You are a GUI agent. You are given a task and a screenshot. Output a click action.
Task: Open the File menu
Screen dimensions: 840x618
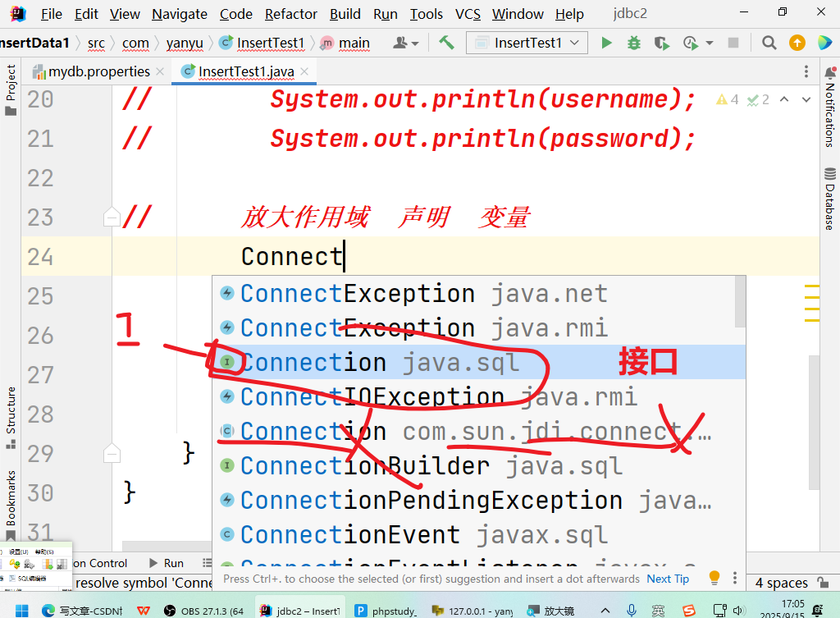click(52, 14)
